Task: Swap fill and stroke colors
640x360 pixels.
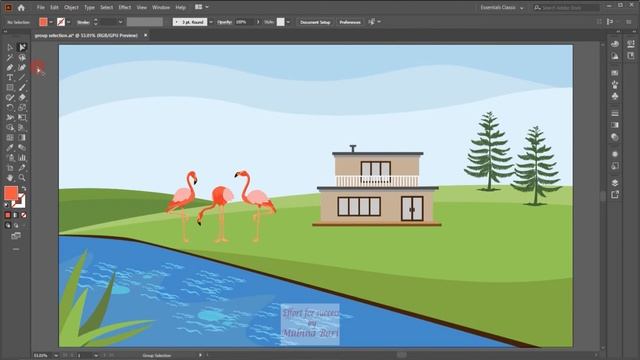Action: click(24, 188)
